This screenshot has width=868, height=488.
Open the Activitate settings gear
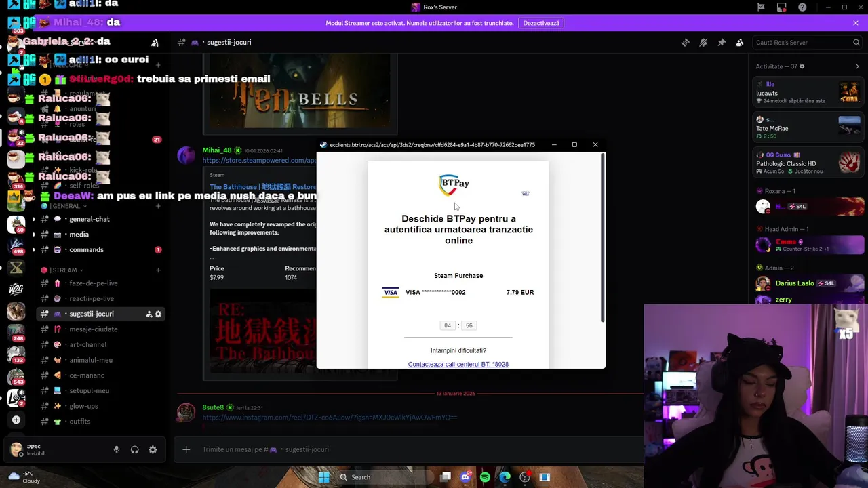[802, 66]
